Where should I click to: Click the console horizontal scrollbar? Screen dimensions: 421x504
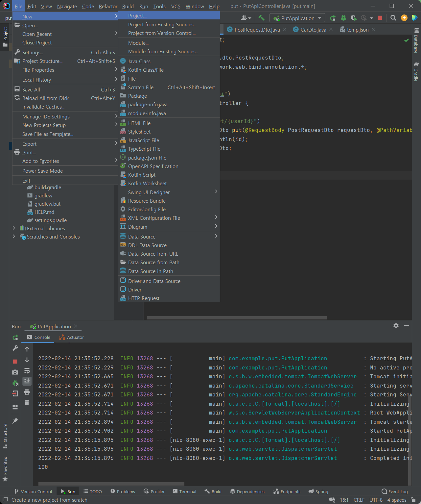pyautogui.click(x=111, y=484)
